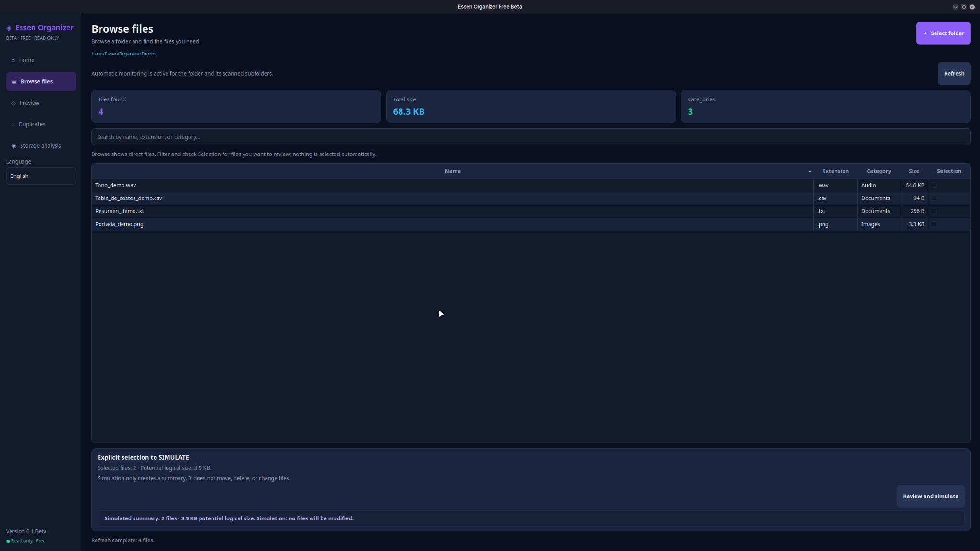Tick the selection checkbox for Portada_demo.png
The width and height of the screenshot is (980, 551).
(934, 224)
